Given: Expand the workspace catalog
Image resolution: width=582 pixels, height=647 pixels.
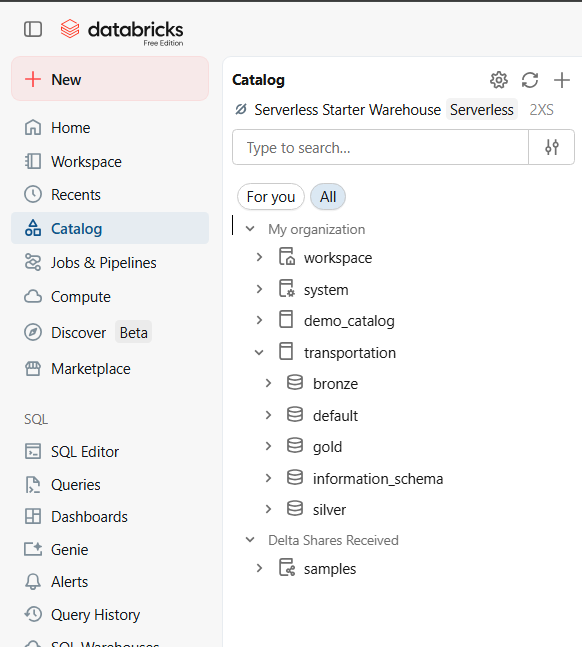Looking at the screenshot, I should pos(259,257).
